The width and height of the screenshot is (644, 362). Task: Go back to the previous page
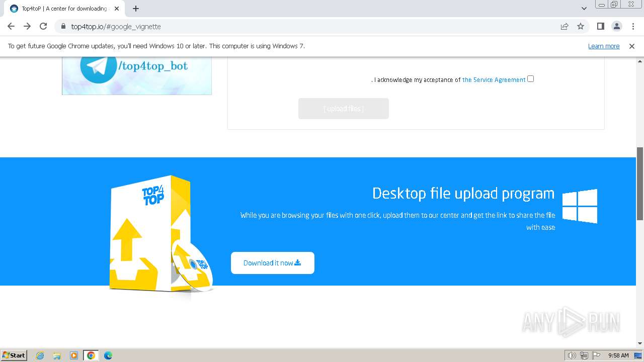(x=11, y=26)
